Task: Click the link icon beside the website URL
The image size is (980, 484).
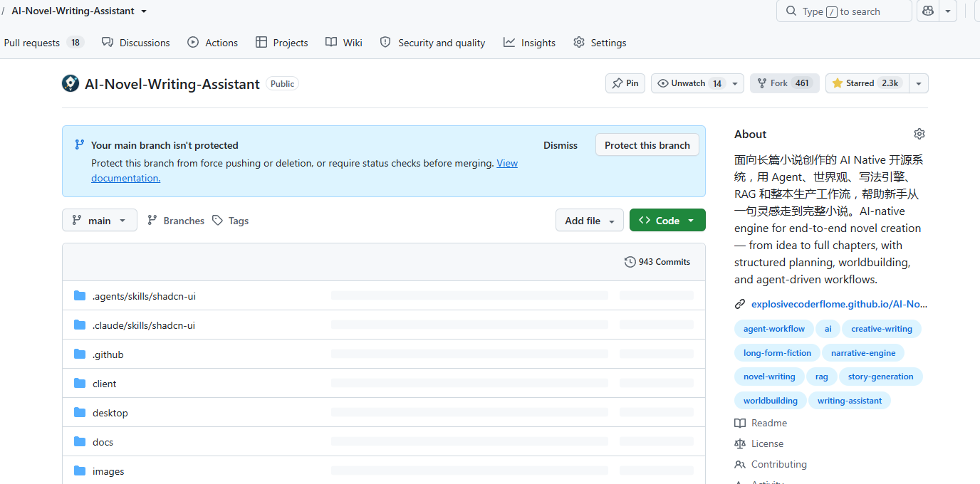Action: click(x=740, y=304)
